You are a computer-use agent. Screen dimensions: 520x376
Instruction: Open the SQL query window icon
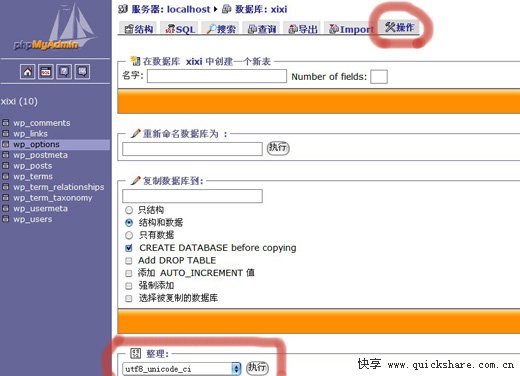click(46, 72)
